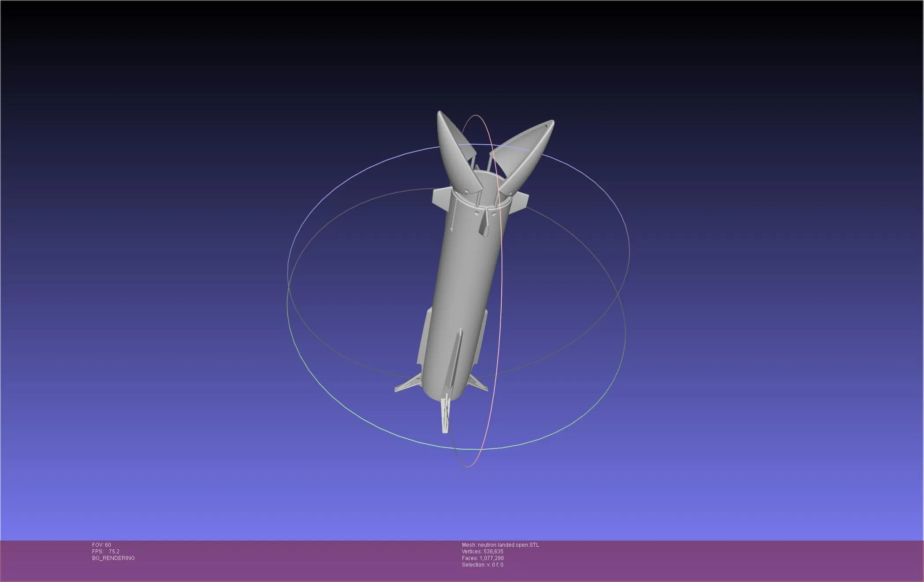
Task: Click the FOV: 60 readout
Action: (101, 545)
